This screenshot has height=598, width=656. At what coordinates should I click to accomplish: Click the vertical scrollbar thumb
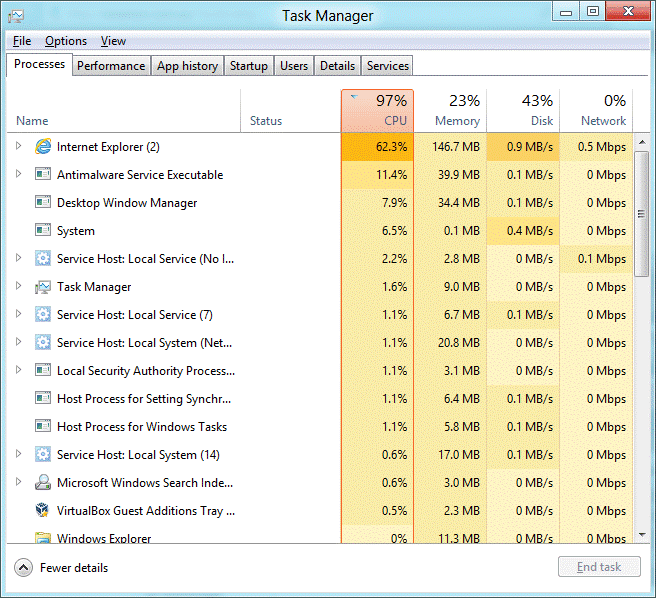point(642,214)
